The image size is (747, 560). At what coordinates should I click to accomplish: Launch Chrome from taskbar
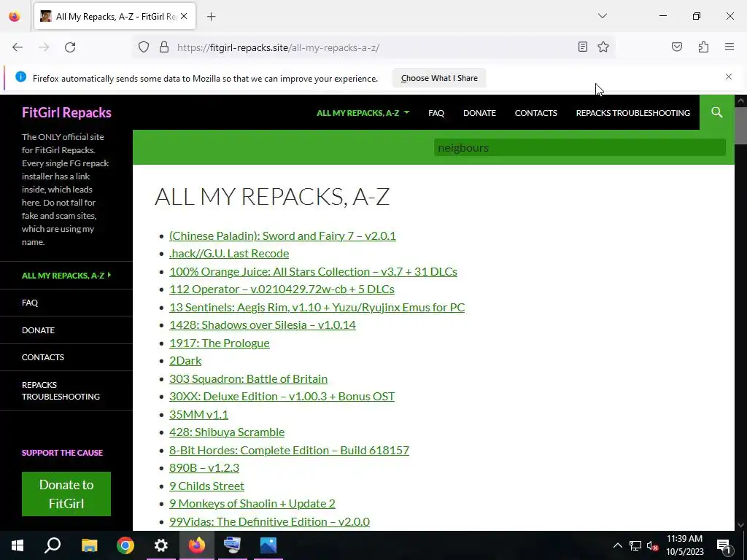[x=125, y=545]
